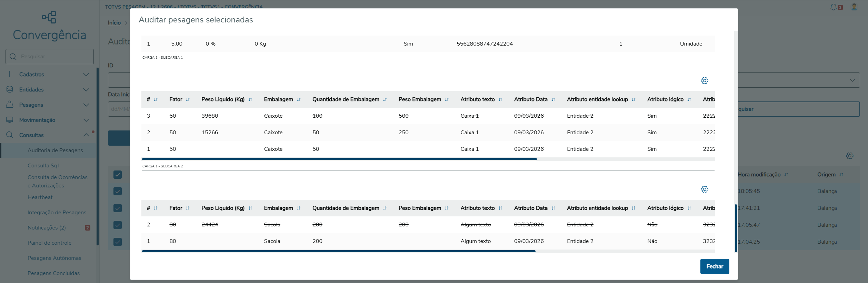Sort Subcarga 1 by Quantidade de Embalagem
Image resolution: width=868 pixels, height=283 pixels.
385,99
